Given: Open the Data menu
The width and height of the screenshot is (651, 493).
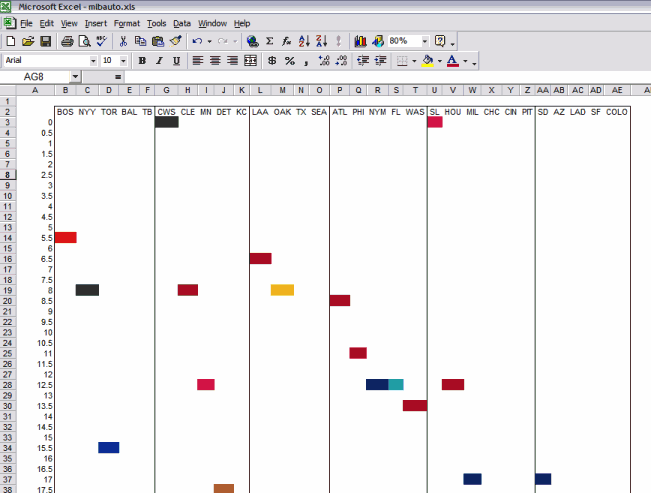Looking at the screenshot, I should coord(182,23).
